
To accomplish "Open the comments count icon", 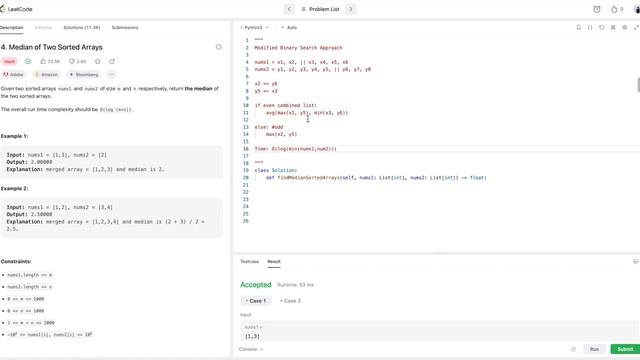I will pyautogui.click(x=78, y=62).
